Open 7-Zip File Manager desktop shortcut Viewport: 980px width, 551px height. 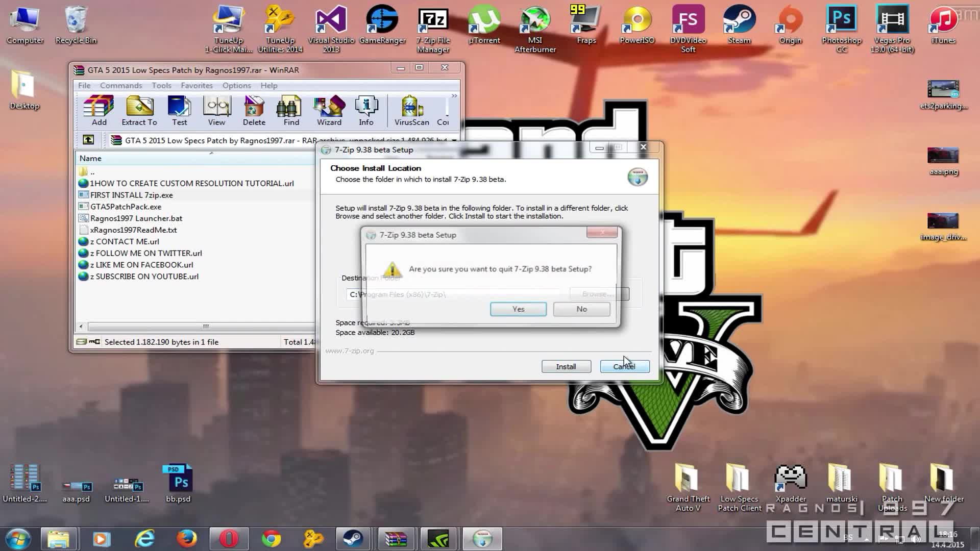[433, 29]
